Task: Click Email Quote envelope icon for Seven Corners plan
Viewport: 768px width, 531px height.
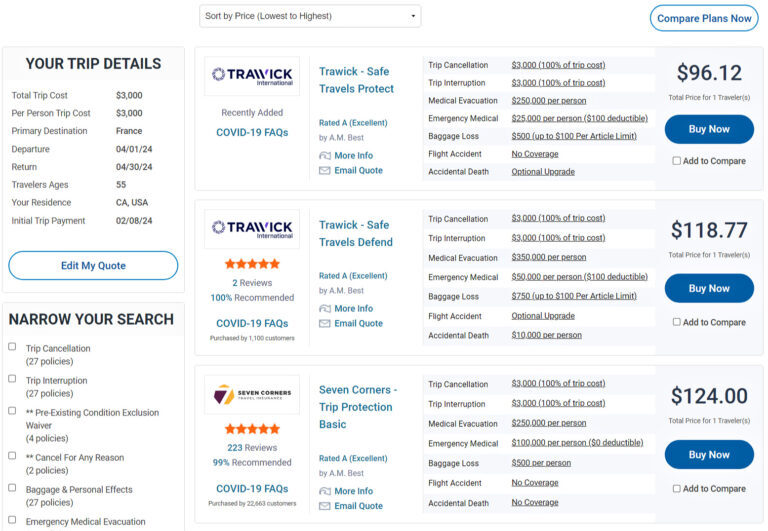Action: pos(324,506)
